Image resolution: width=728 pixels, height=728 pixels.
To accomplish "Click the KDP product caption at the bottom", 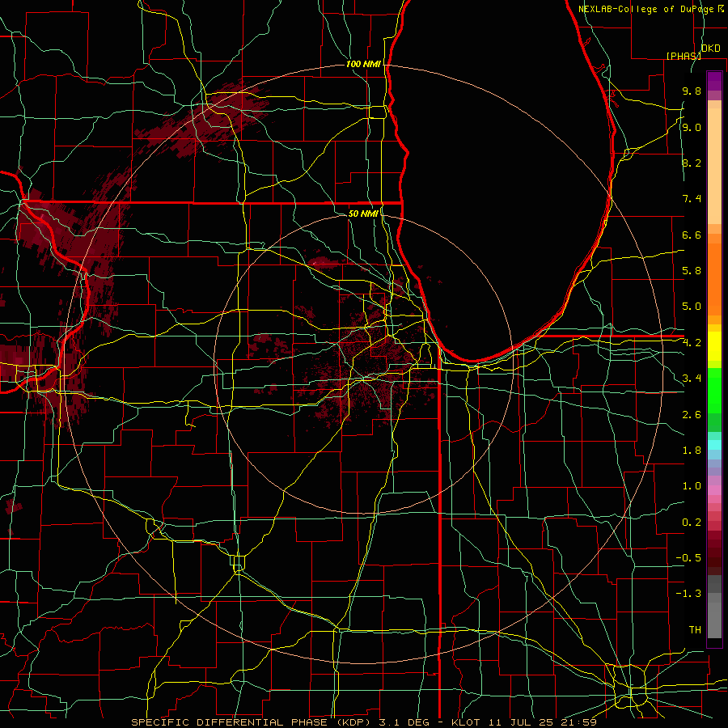I will (x=363, y=722).
